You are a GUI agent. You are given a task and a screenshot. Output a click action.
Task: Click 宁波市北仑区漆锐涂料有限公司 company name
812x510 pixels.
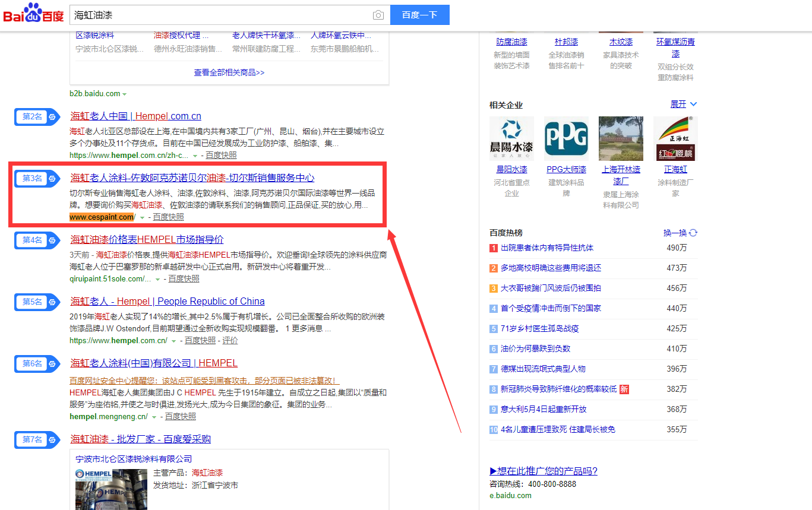[134, 459]
